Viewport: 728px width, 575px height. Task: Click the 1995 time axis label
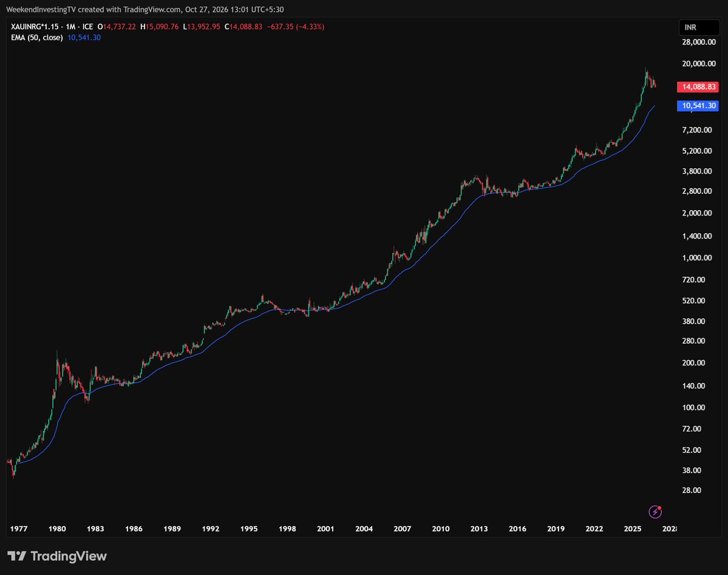point(249,529)
